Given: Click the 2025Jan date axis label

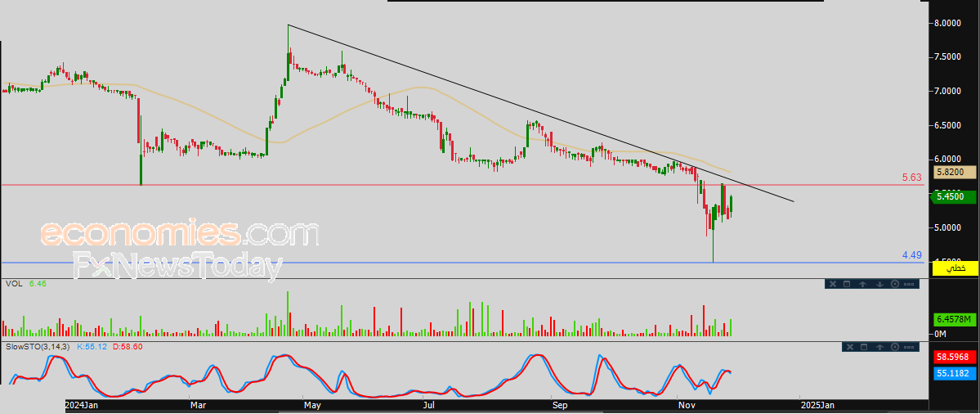Looking at the screenshot, I should [817, 405].
